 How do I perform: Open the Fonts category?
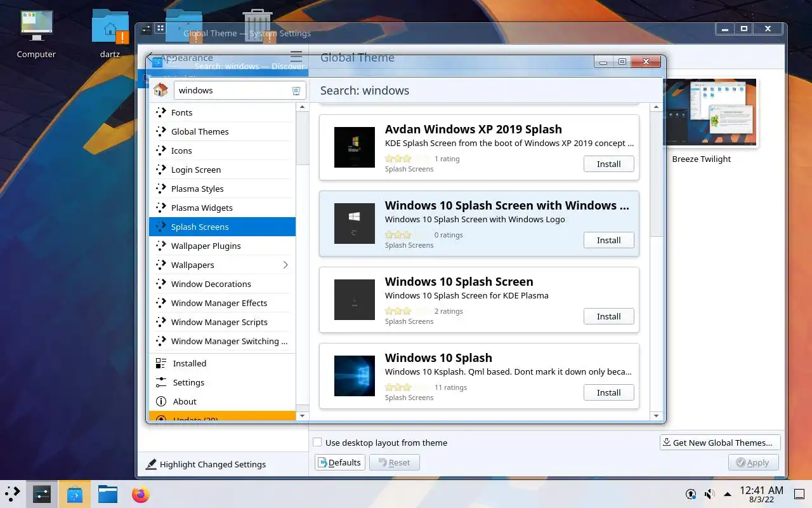pyautogui.click(x=222, y=112)
